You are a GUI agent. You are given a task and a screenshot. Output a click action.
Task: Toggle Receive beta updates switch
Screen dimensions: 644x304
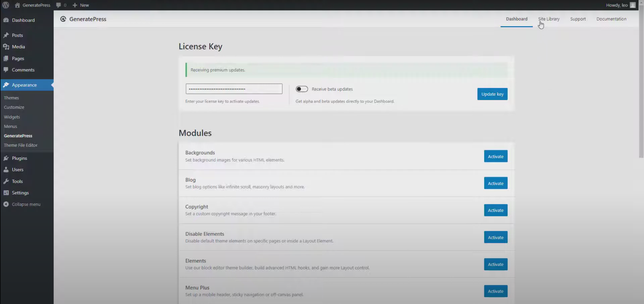pyautogui.click(x=301, y=89)
